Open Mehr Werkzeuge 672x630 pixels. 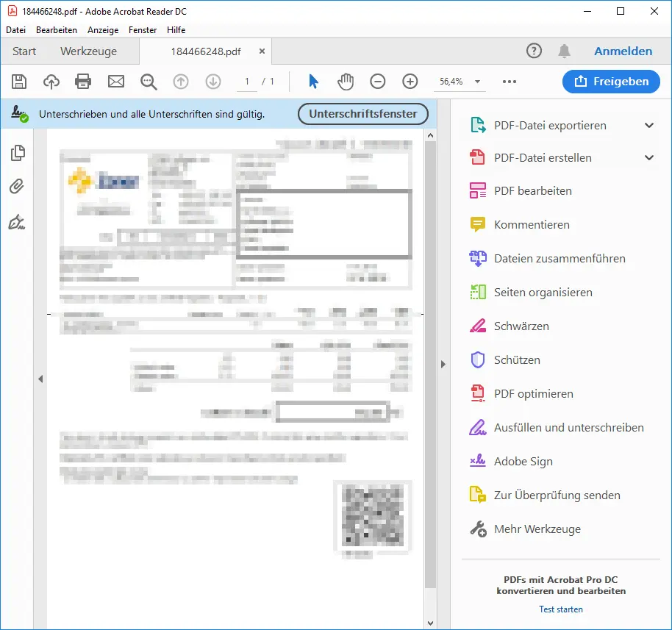pos(537,529)
